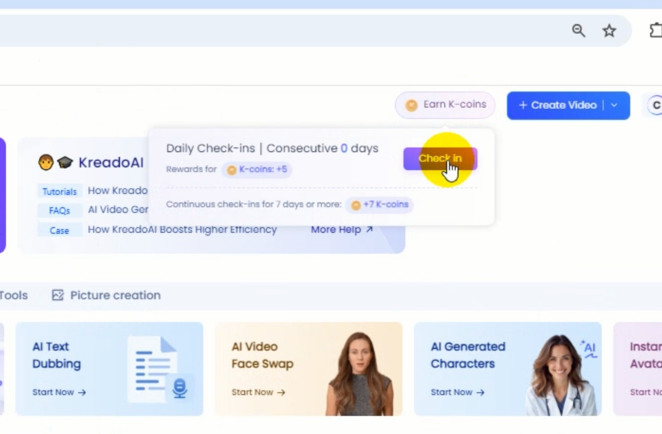Image resolution: width=662 pixels, height=434 pixels.
Task: Click the document microphone icon on Dubbing card
Action: click(x=158, y=369)
